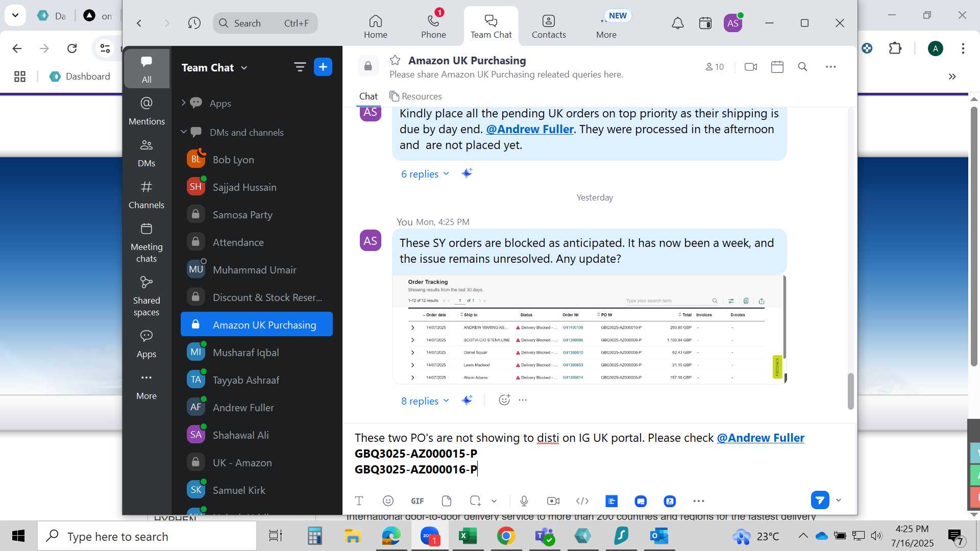Open the Samosa Party channel
980x551 pixels.
tap(256, 214)
